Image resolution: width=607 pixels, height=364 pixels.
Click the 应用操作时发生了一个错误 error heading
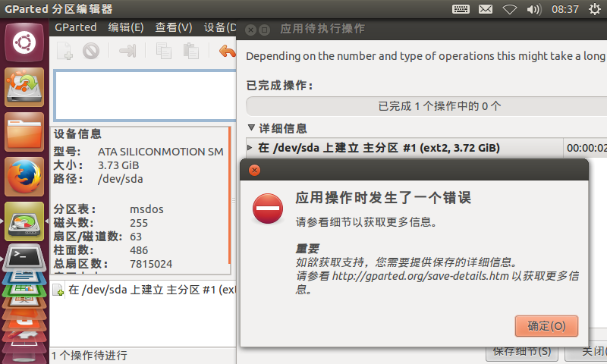tap(383, 198)
